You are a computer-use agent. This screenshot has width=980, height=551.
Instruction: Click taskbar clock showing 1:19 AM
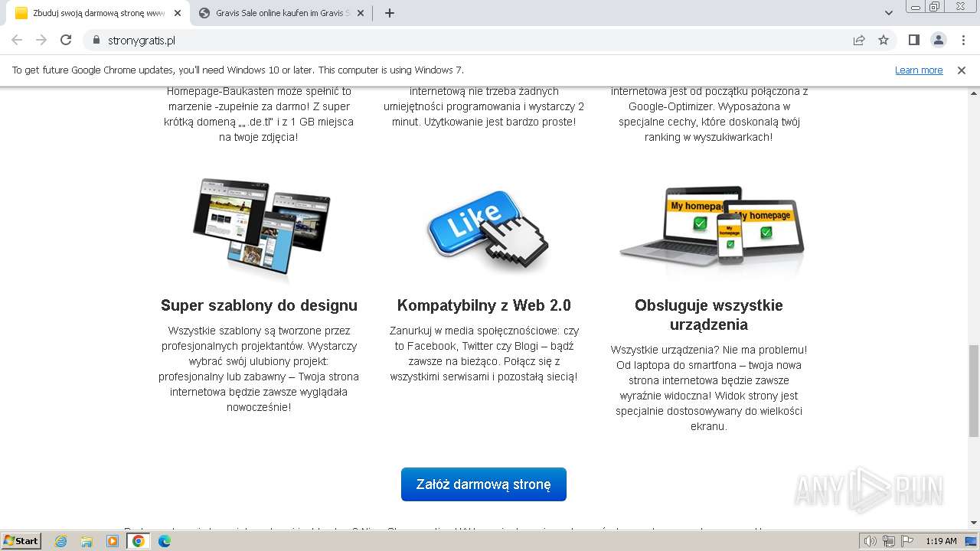pos(941,541)
